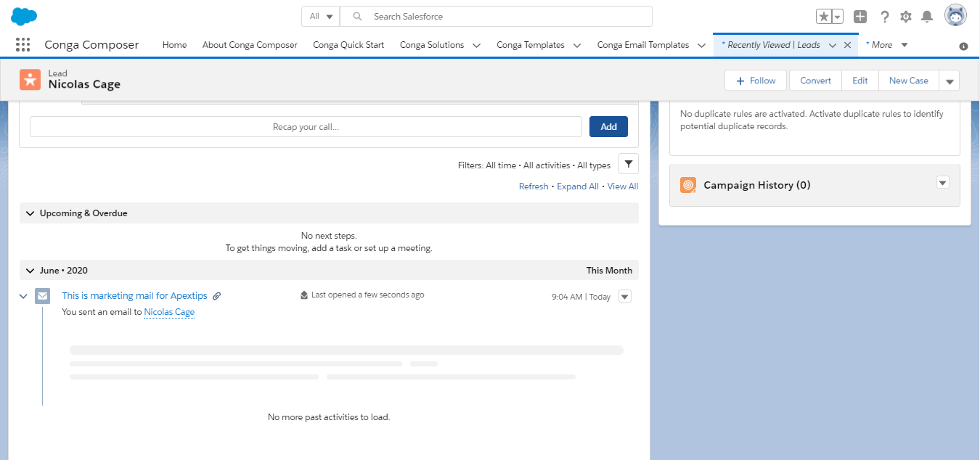
Task: Open Global Actions plus icon
Action: click(860, 17)
